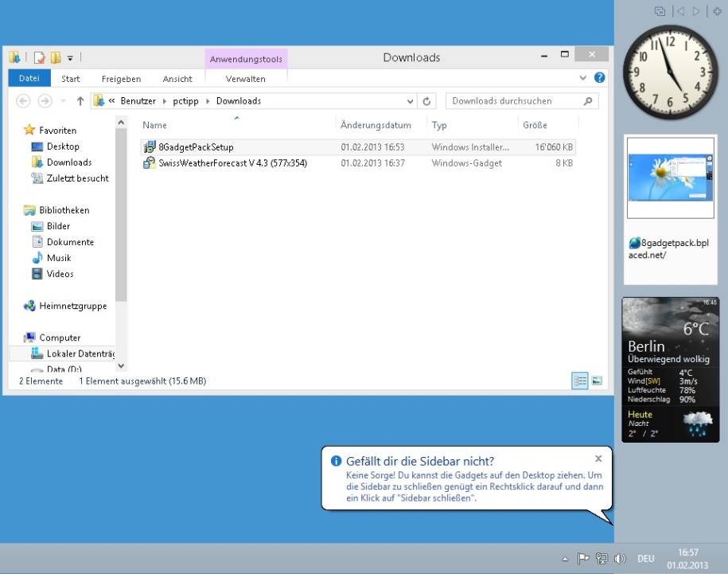The width and height of the screenshot is (728, 574).
Task: Click the network icon in the system tray
Action: [601, 558]
